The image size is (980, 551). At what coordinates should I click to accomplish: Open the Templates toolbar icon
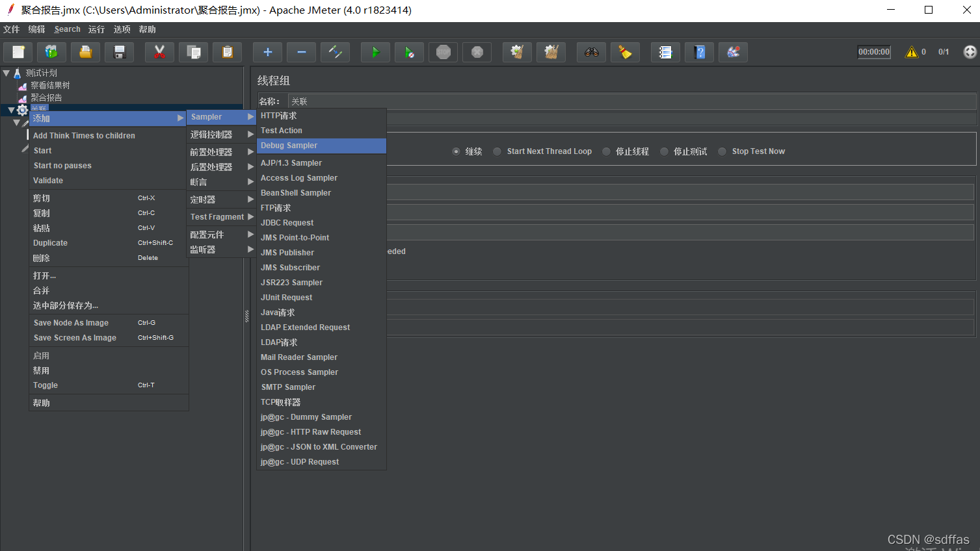(x=51, y=52)
